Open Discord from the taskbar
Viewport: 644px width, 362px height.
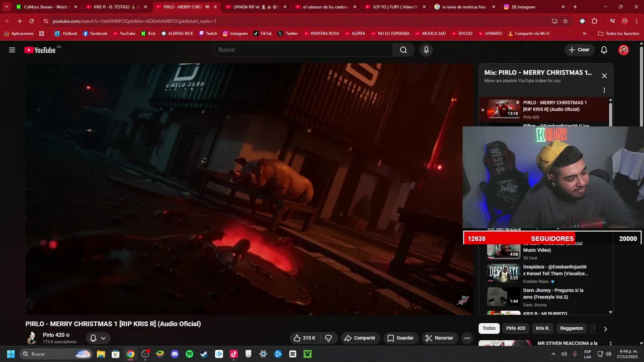tap(175, 354)
